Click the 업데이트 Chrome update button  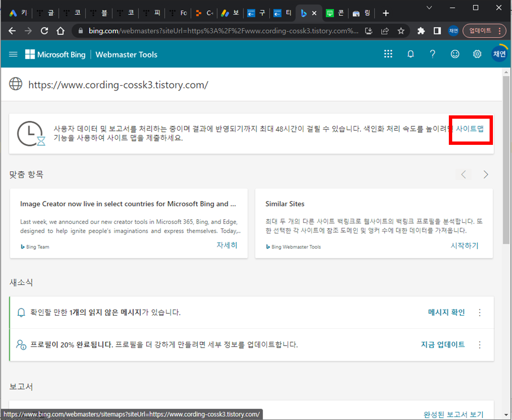(484, 31)
